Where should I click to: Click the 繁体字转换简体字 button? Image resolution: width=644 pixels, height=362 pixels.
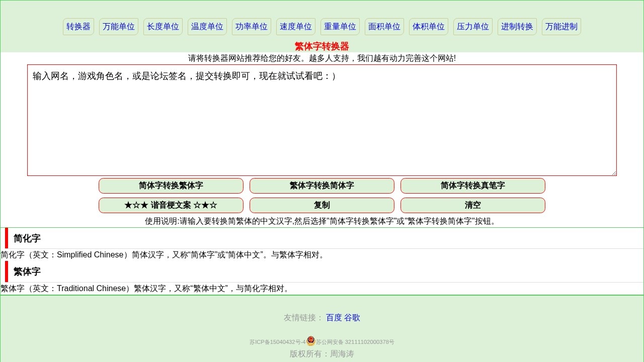click(x=322, y=186)
